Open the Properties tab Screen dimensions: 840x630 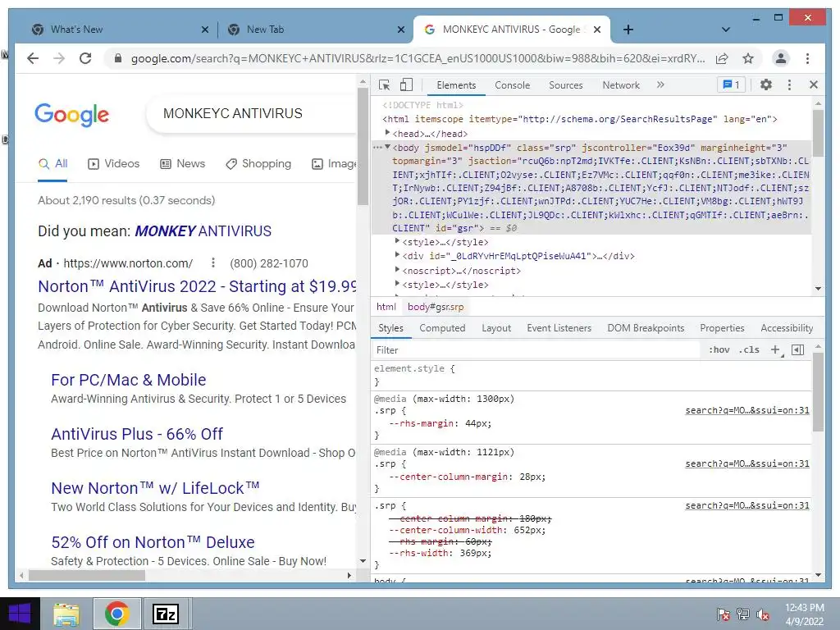coord(722,328)
